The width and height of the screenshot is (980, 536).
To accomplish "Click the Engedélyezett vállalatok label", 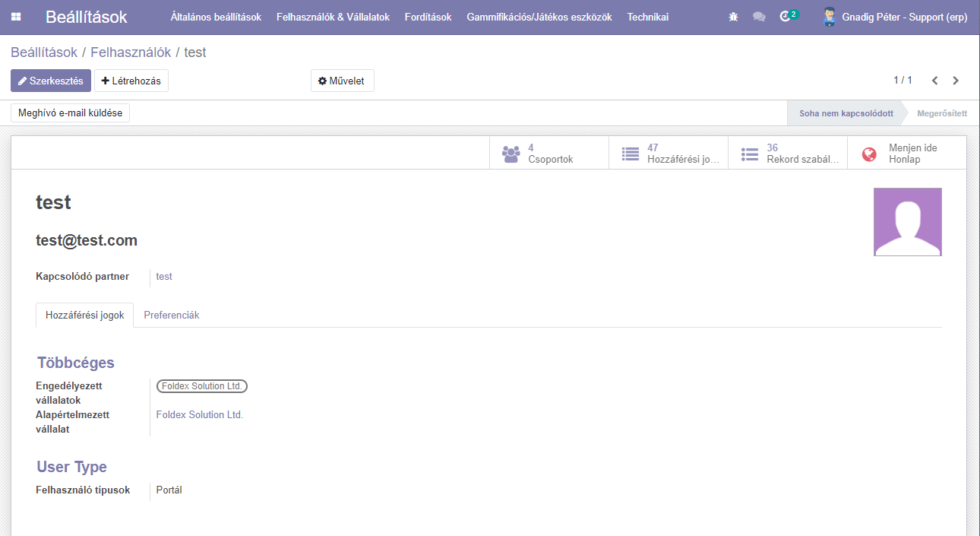I will pos(69,393).
